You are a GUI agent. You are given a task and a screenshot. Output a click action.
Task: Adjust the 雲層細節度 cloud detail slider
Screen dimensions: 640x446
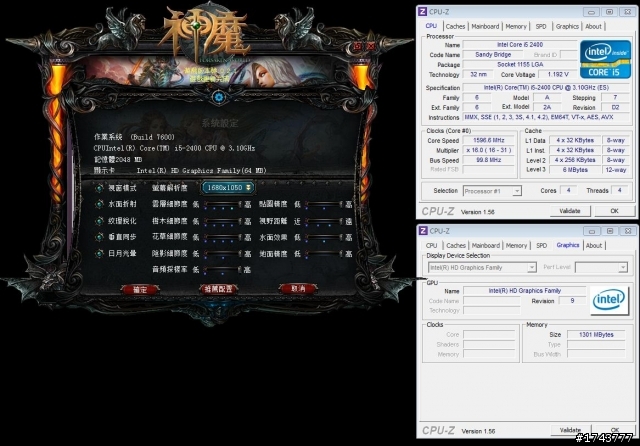point(222,204)
